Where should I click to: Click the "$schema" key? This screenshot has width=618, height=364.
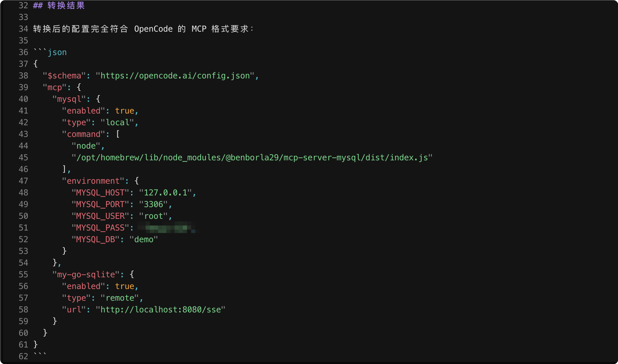click(x=64, y=76)
